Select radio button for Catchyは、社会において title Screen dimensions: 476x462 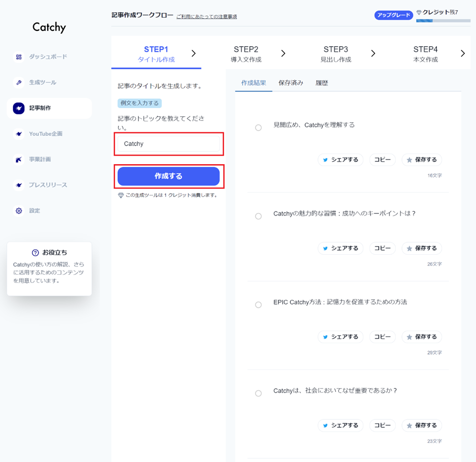[x=259, y=394]
